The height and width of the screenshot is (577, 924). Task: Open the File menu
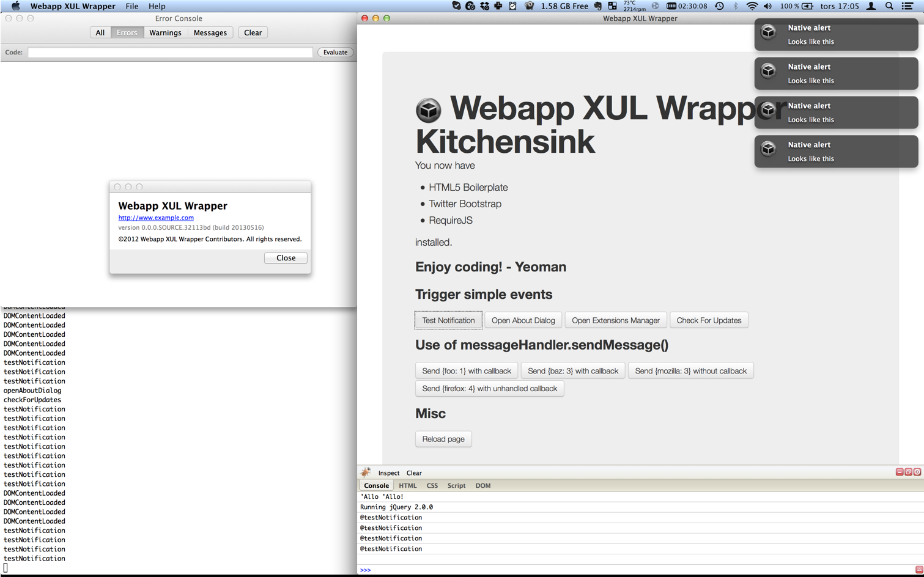132,6
